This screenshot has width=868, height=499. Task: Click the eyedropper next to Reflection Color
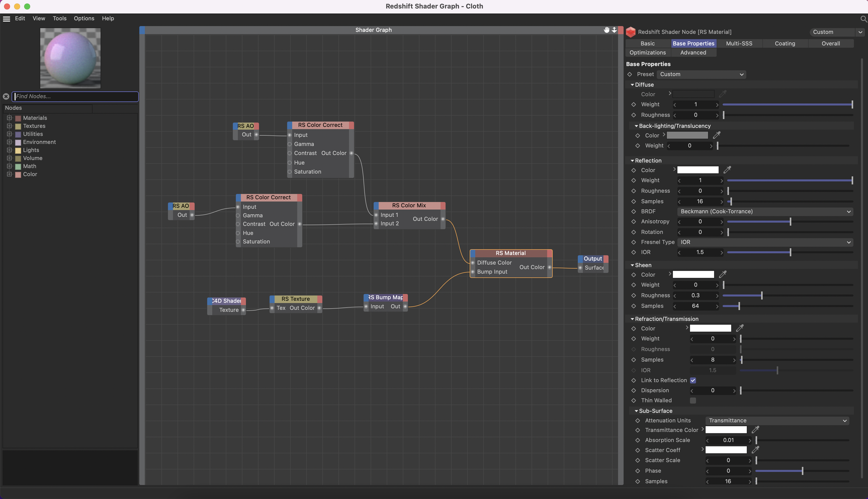(727, 170)
